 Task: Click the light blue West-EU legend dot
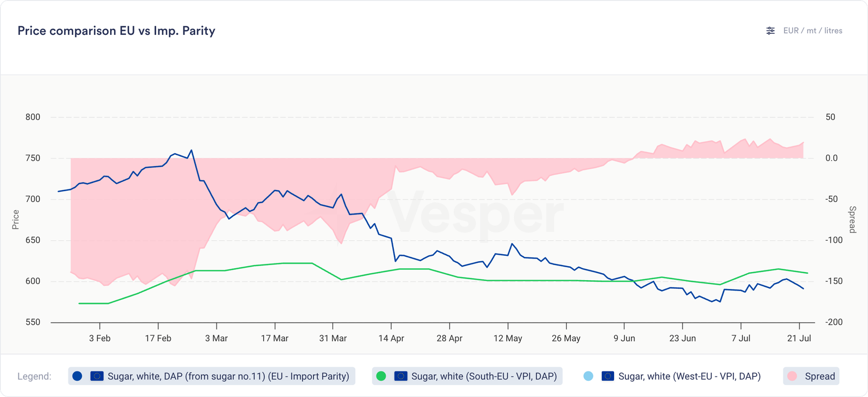pos(588,376)
